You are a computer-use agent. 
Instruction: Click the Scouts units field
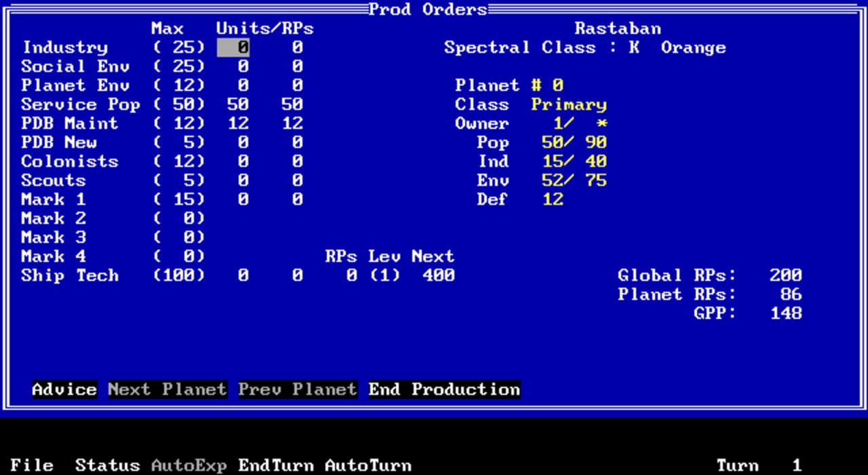click(x=240, y=180)
